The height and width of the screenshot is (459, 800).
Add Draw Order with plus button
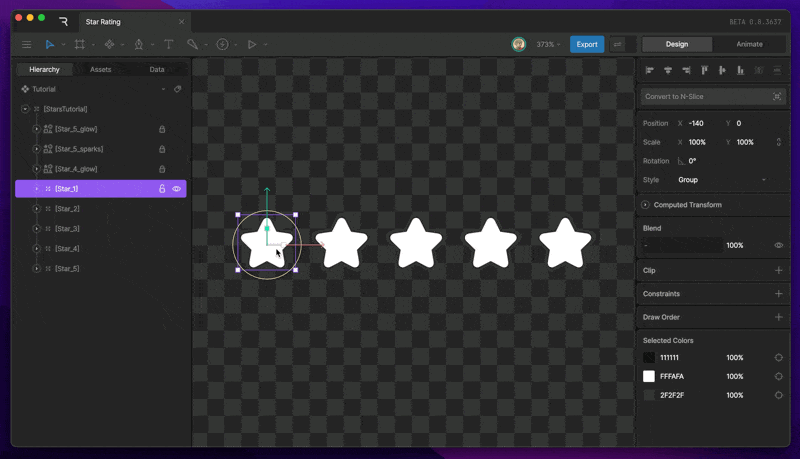(x=779, y=317)
